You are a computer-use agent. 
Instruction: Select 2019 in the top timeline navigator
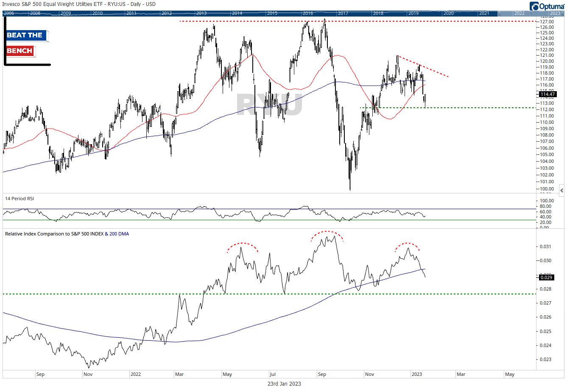pos(413,13)
